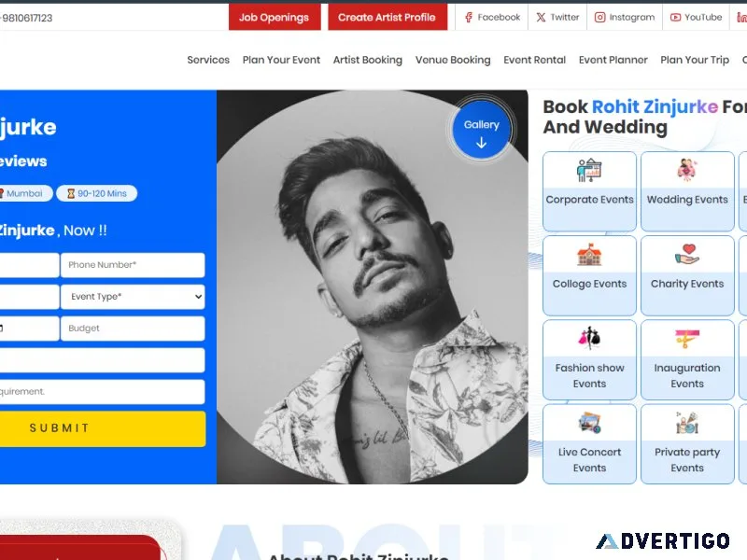
Task: Click the YouTube play icon
Action: (675, 18)
